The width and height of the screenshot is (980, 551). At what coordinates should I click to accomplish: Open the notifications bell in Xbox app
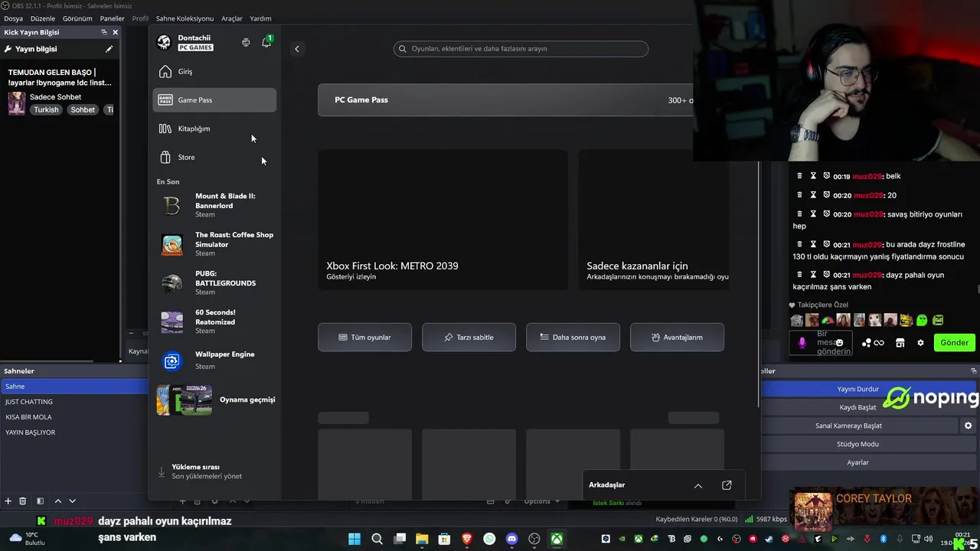(266, 42)
